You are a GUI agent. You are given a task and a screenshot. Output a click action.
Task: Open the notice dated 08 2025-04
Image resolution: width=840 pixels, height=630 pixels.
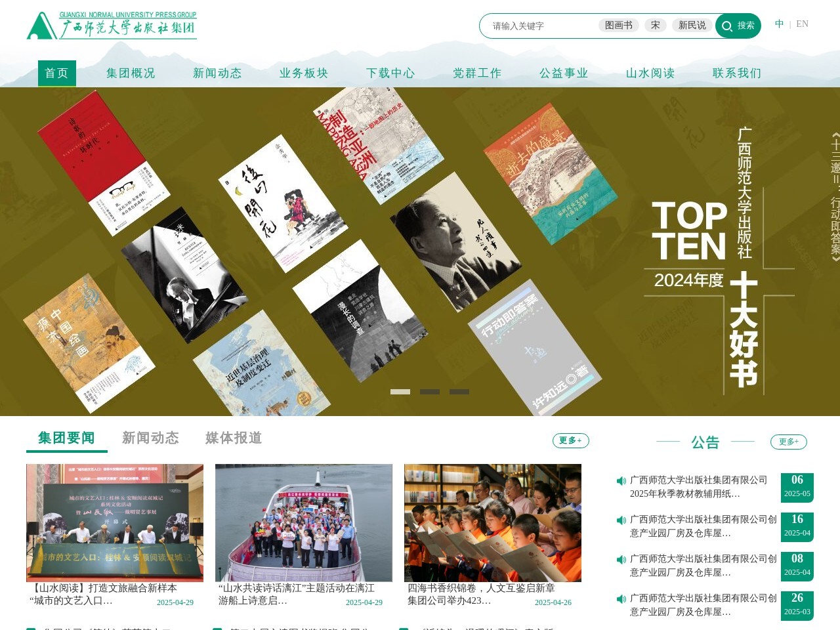coord(703,566)
